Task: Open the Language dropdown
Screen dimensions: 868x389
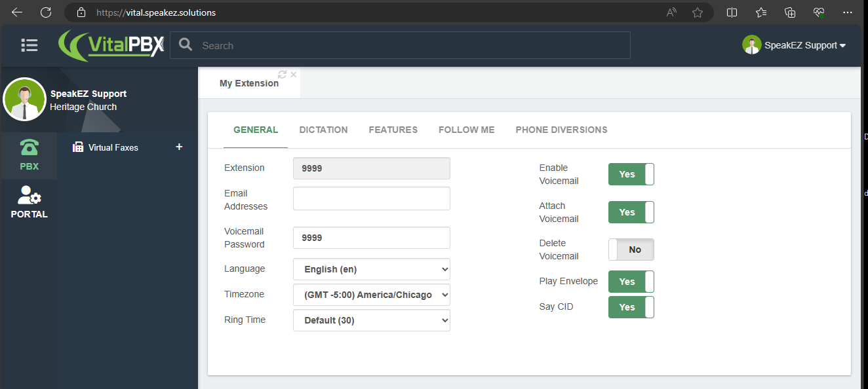Action: [x=372, y=269]
